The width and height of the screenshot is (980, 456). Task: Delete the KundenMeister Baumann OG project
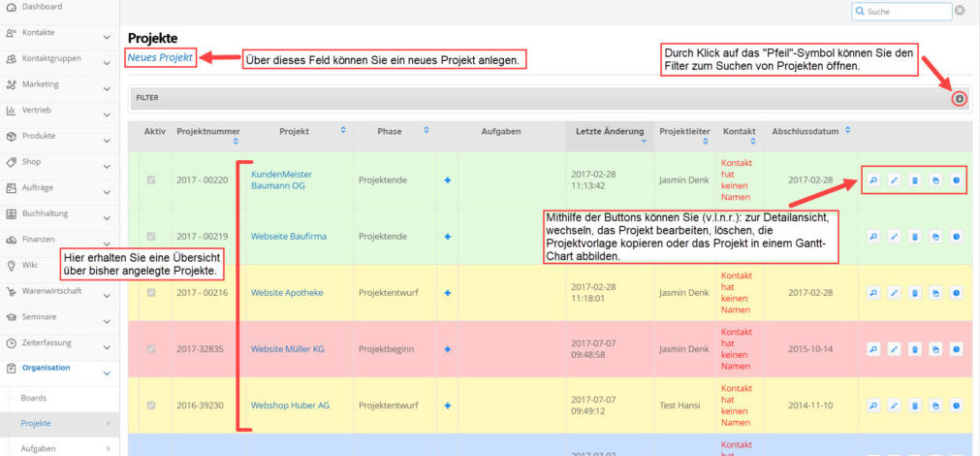(x=914, y=180)
